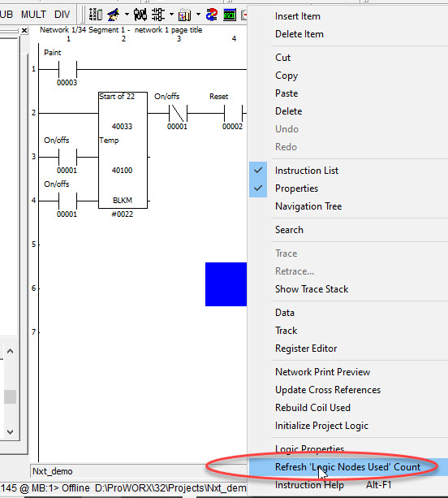Insert a MULT instruction from toolbar
448x498 pixels.
pyautogui.click(x=33, y=15)
